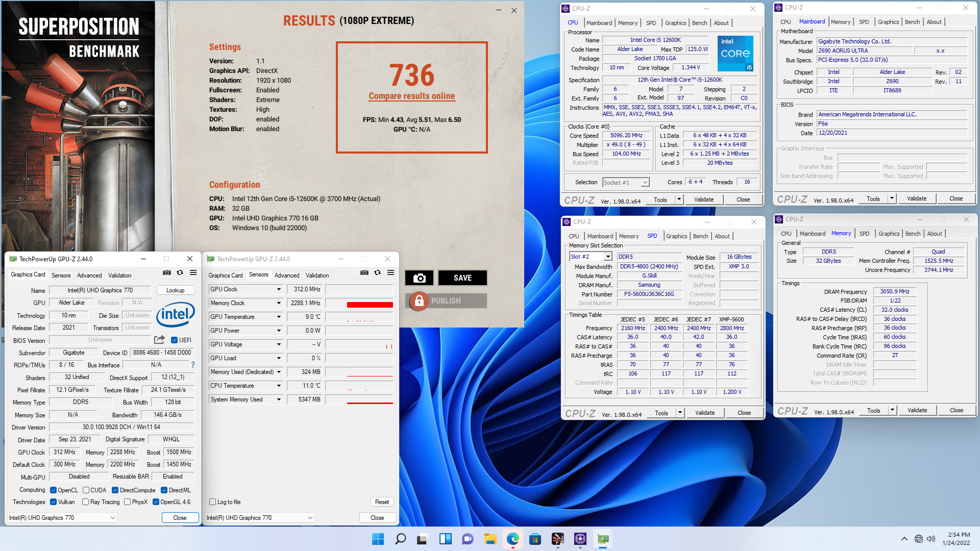
Task: Click the Reset button in GPU-Z Sensors
Action: click(382, 502)
